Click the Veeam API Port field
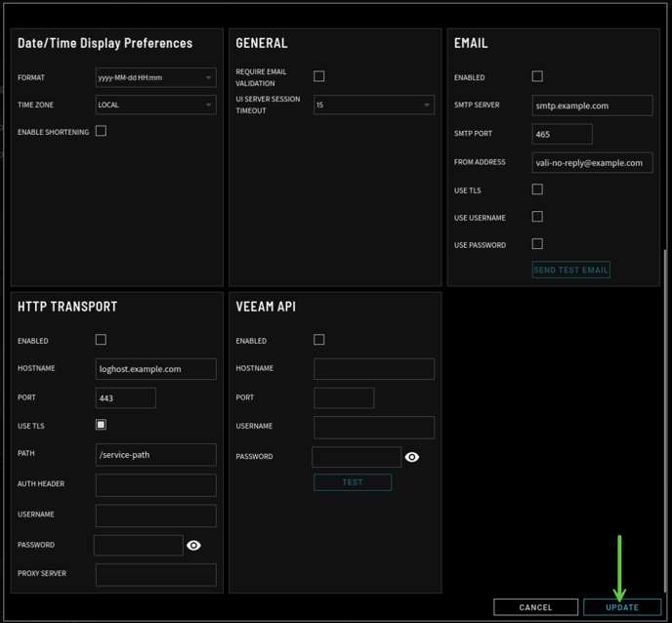This screenshot has height=623, width=672. tap(344, 398)
